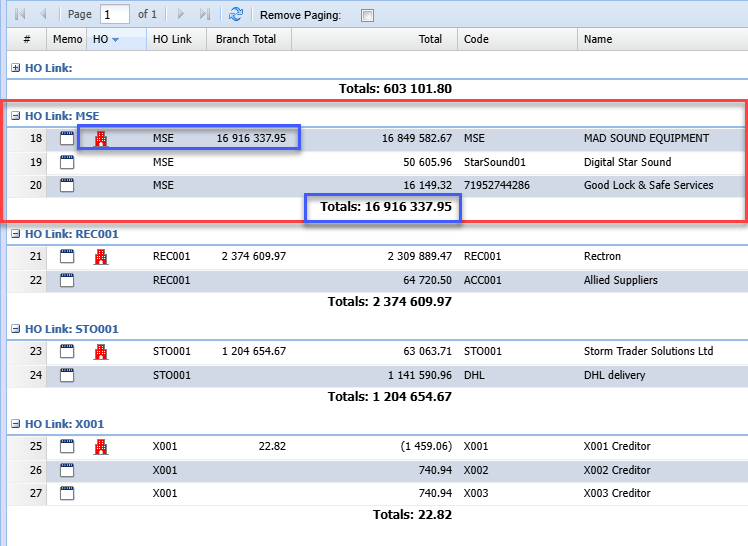Expand the blank HO Link group
The height and width of the screenshot is (546, 748).
(x=15, y=68)
